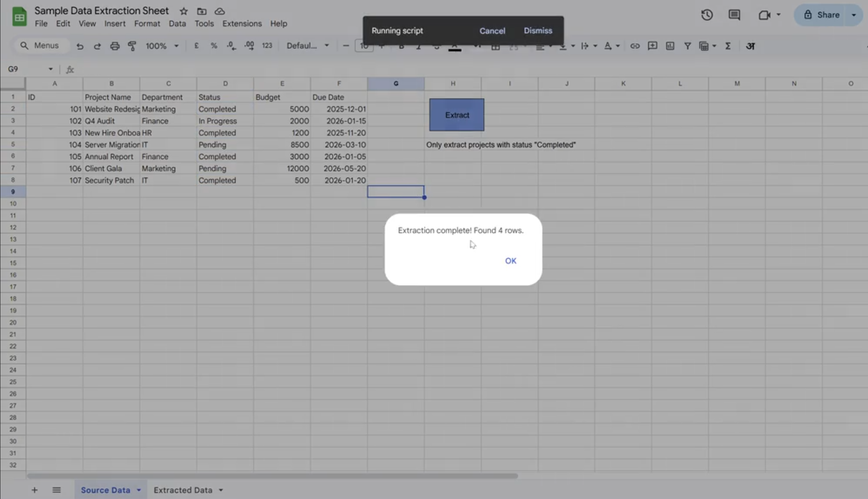The height and width of the screenshot is (499, 868).
Task: Click the insert chart icon
Action: [x=670, y=46]
